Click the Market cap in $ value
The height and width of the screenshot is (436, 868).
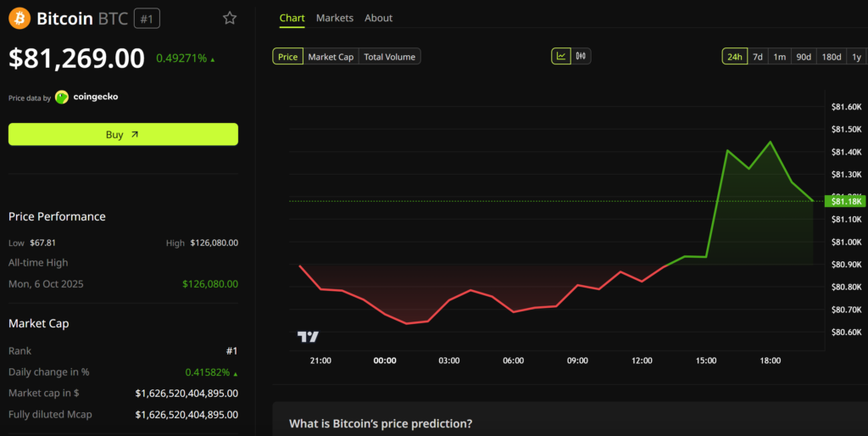tap(186, 394)
